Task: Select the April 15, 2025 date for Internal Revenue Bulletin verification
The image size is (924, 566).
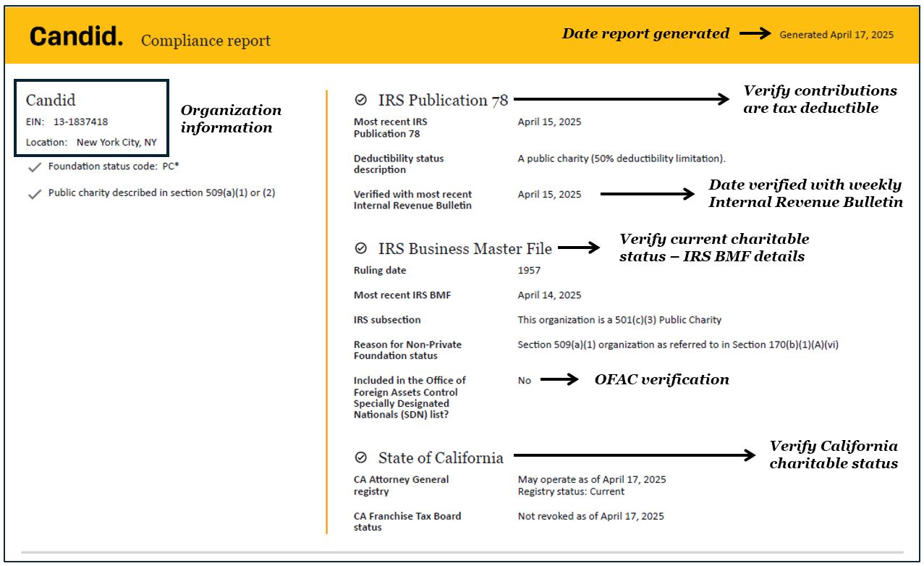Action: click(x=549, y=194)
